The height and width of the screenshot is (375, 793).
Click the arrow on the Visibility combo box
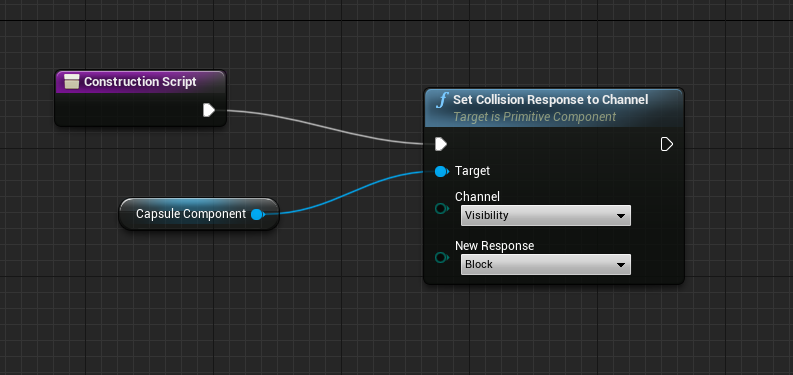click(621, 216)
